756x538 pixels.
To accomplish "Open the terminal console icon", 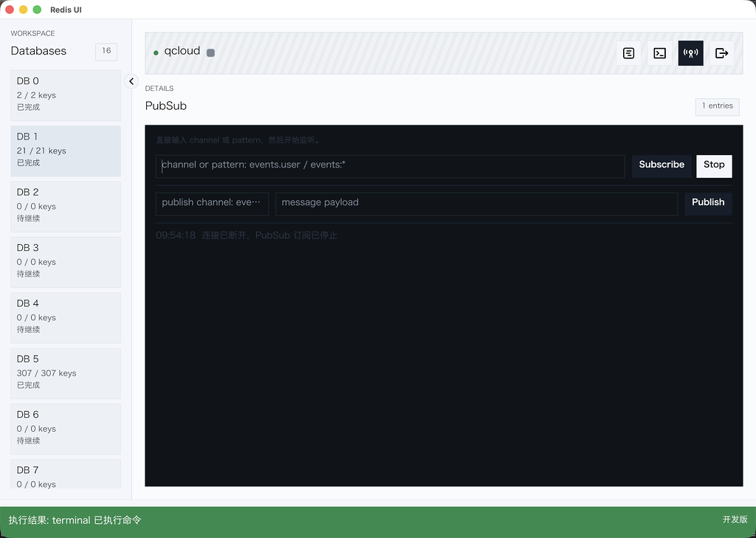I will [x=660, y=53].
